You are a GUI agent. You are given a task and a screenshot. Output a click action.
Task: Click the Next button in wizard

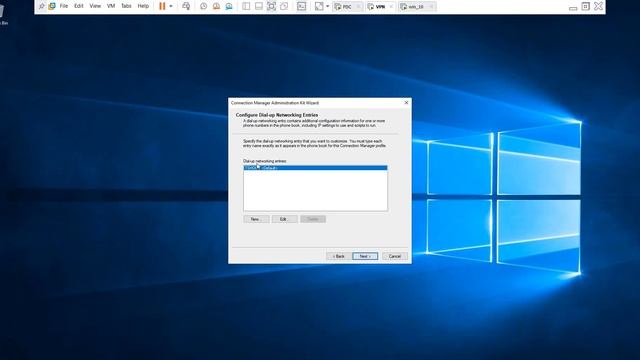coord(365,256)
